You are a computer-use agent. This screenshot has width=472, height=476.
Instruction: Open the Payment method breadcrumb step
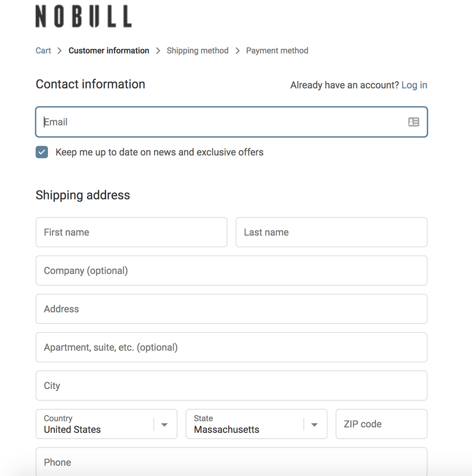tap(277, 51)
